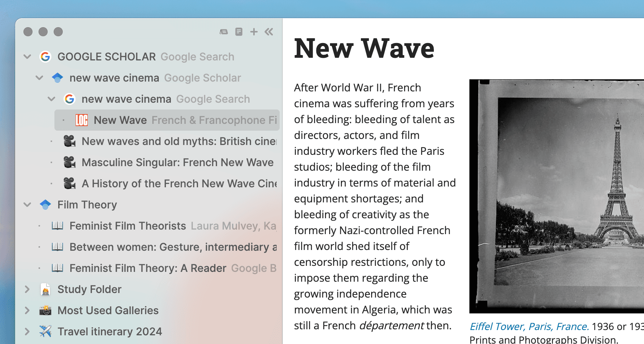Click the movie camera icon beside Masculine Singular

[x=70, y=162]
